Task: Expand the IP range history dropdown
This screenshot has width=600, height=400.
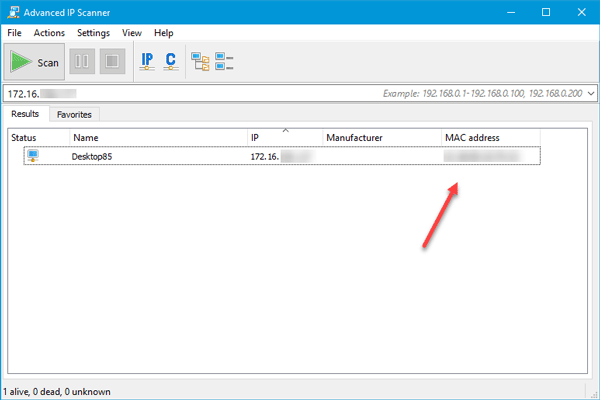Action: [591, 93]
